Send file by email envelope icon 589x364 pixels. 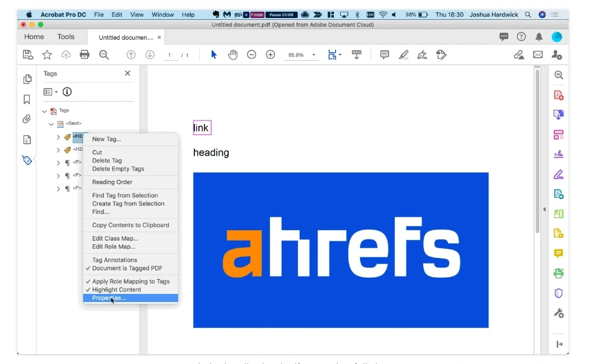point(538,55)
